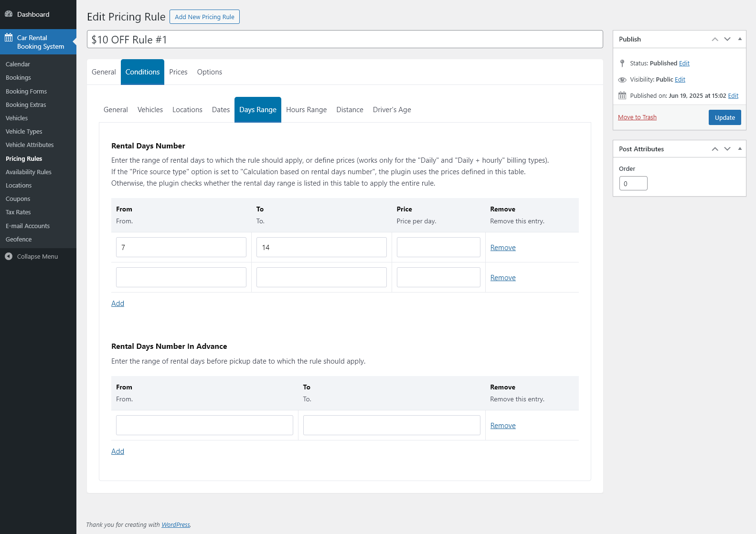Move Publish panel down with arrow

coord(727,39)
